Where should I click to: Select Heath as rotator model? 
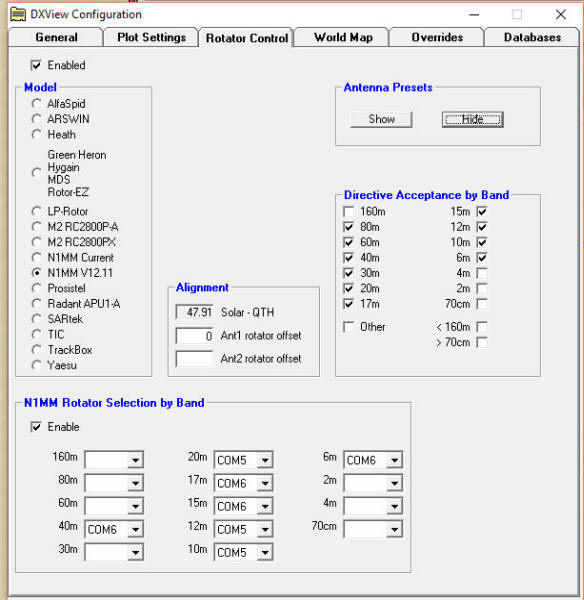click(36, 134)
